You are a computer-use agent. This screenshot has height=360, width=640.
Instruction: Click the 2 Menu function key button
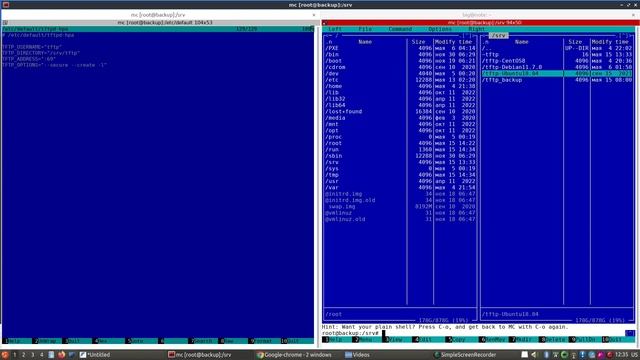click(366, 340)
